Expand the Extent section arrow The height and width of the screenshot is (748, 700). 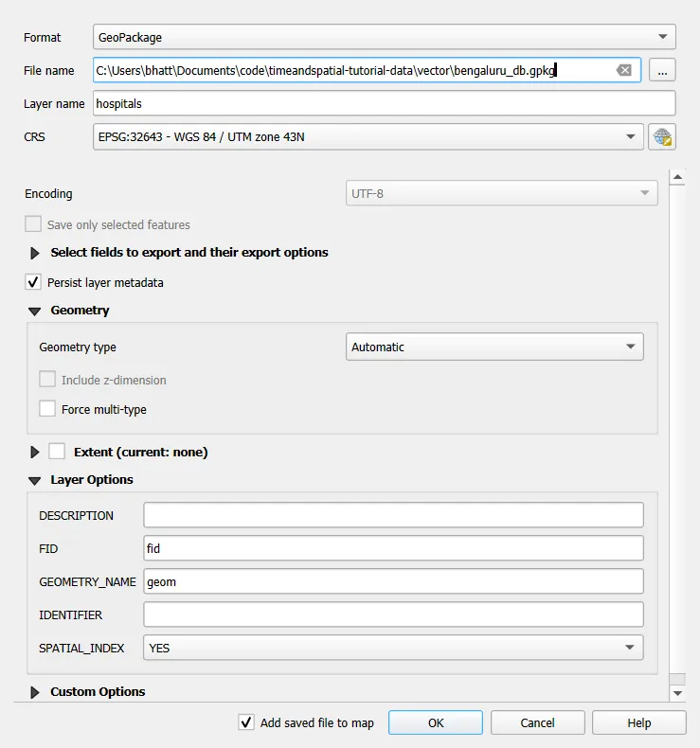34,452
